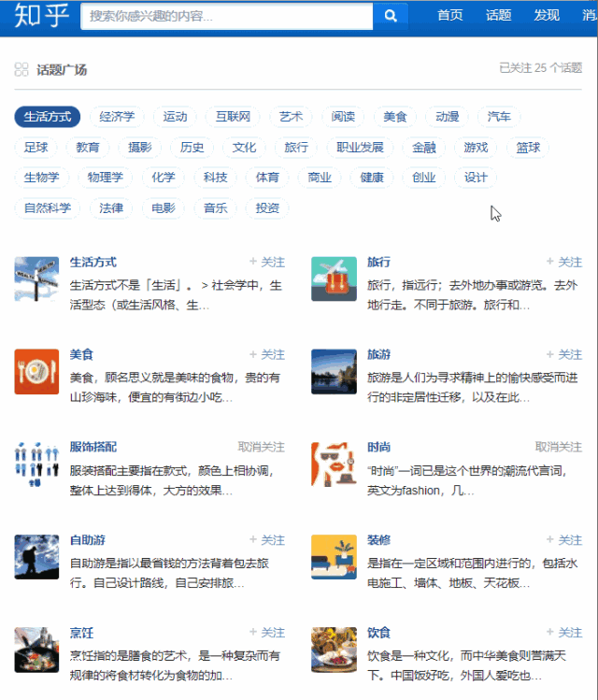
Task: Switch to the 电影 category tag
Action: pos(163,208)
